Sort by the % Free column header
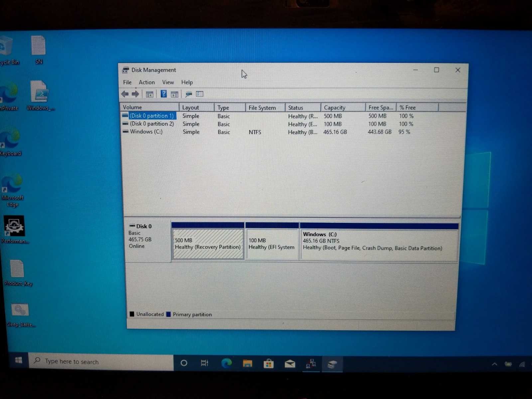Image resolution: width=532 pixels, height=399 pixels. (x=417, y=108)
